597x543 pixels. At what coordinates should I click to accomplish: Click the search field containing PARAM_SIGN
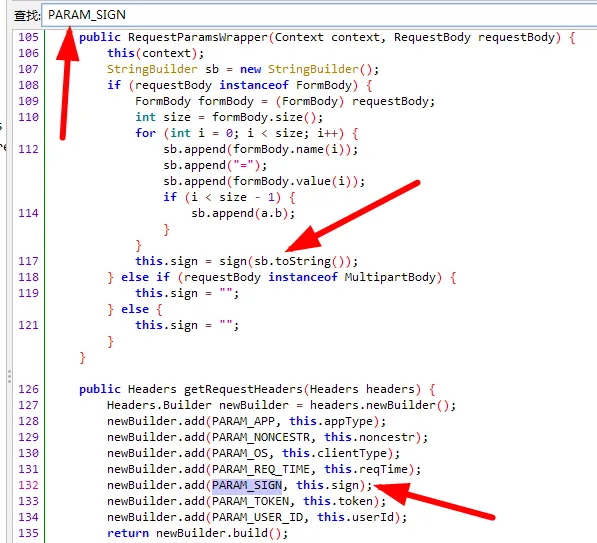[319, 15]
